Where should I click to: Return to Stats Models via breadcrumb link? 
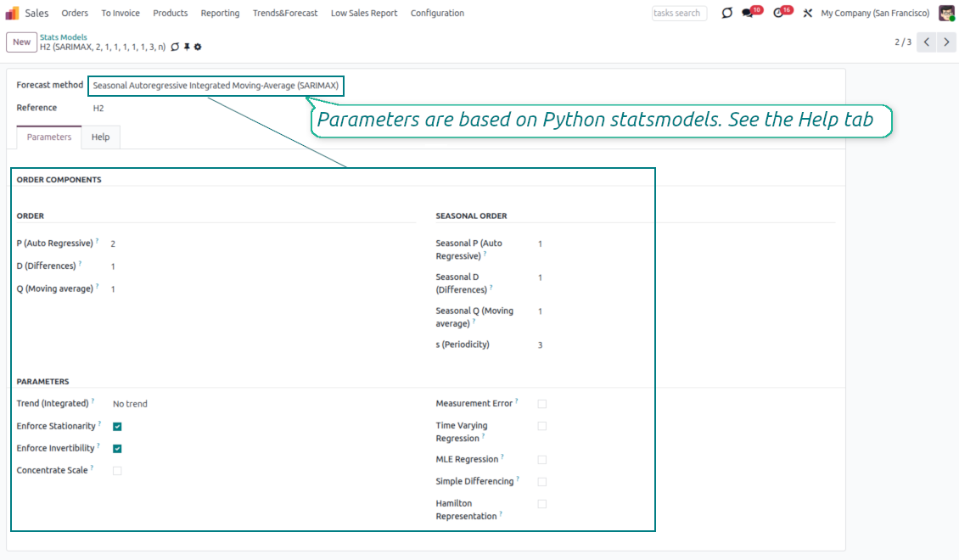pos(64,36)
